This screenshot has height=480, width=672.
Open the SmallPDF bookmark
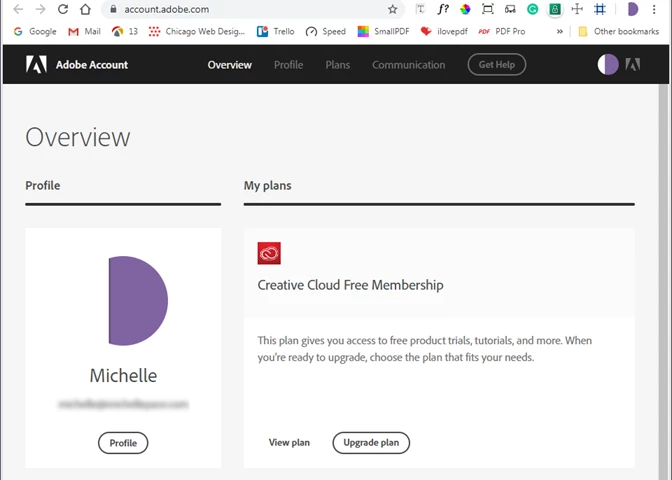(384, 31)
